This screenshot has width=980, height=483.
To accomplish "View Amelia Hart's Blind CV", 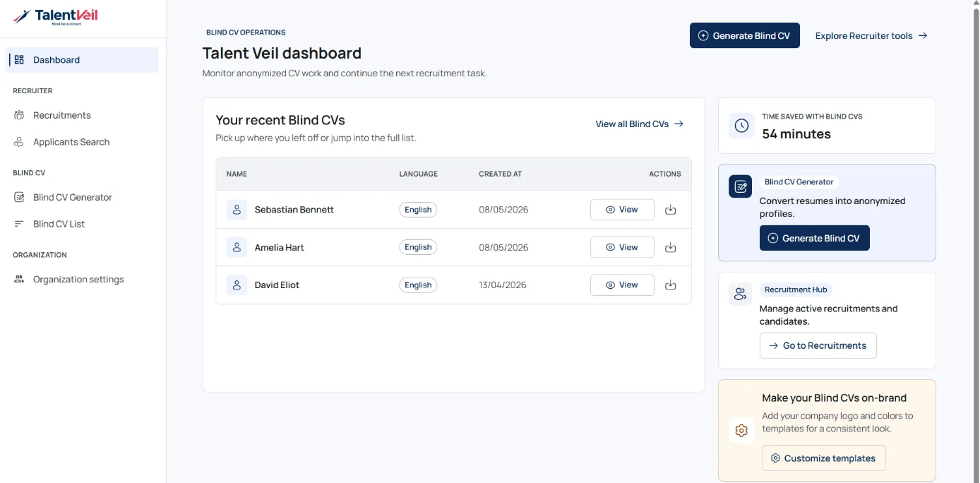I will (622, 247).
